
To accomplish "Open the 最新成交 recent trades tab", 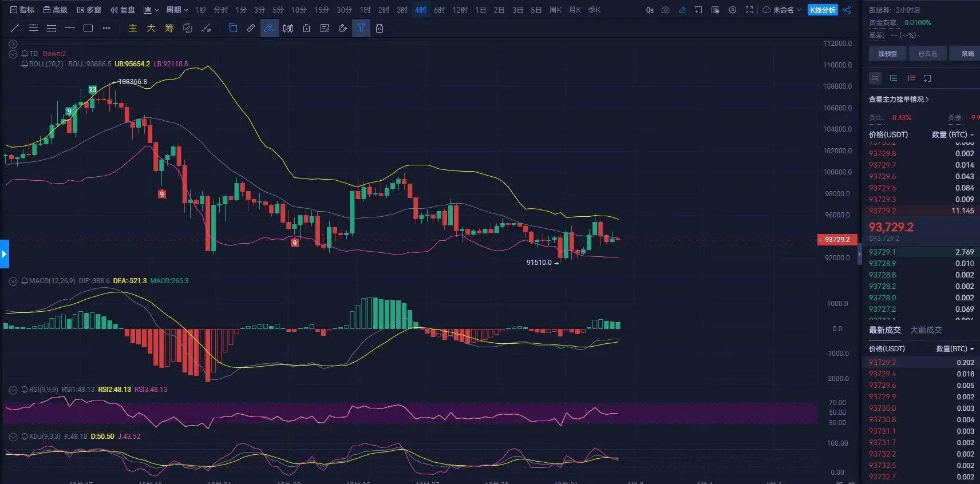I will coord(885,330).
